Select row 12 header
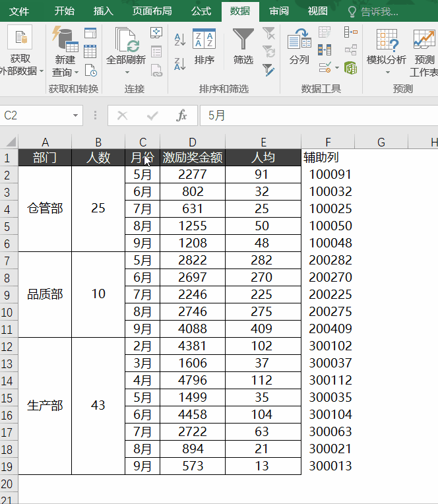438x504 pixels. pyautogui.click(x=9, y=346)
